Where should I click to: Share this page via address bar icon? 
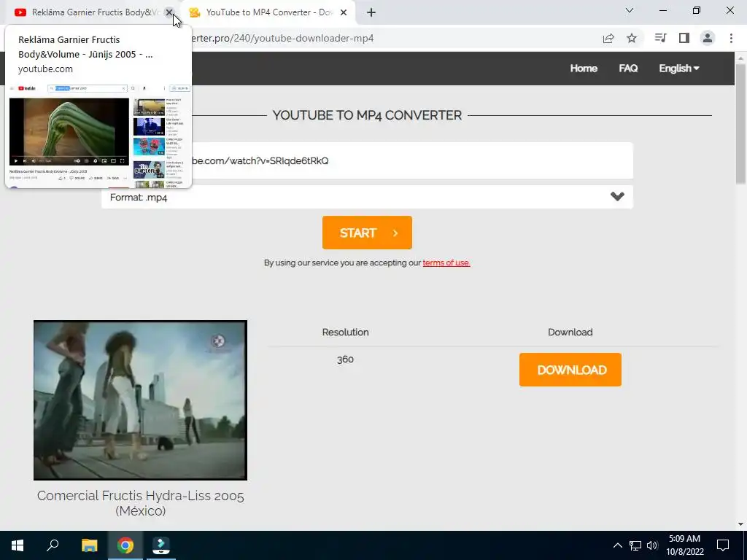[x=608, y=39]
